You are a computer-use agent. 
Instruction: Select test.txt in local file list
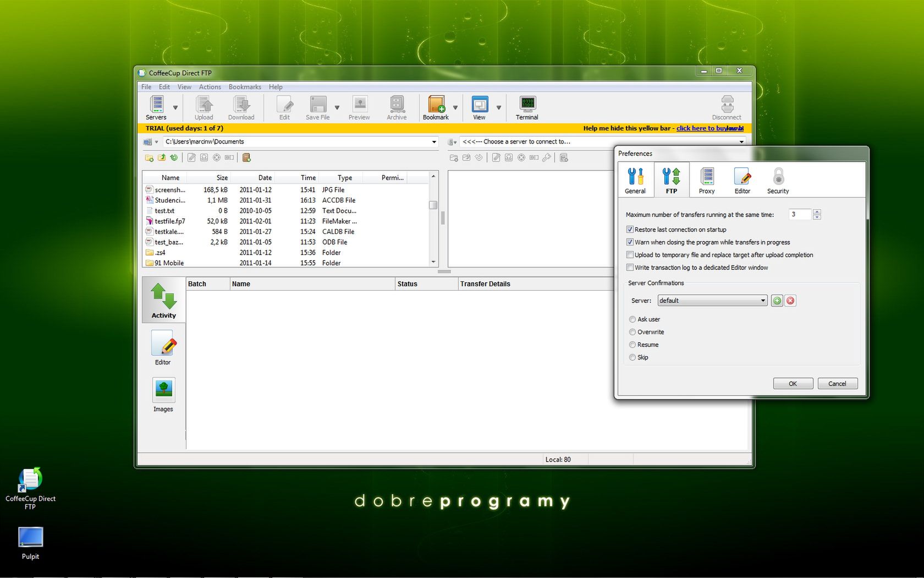[x=286, y=211]
